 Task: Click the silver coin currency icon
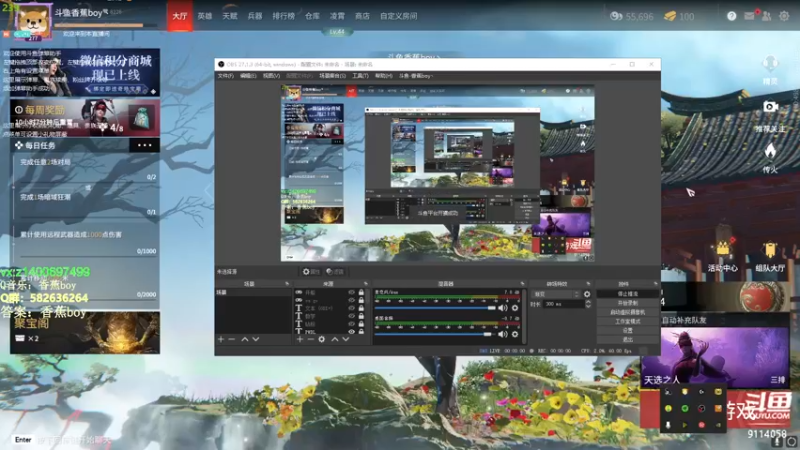(x=616, y=16)
